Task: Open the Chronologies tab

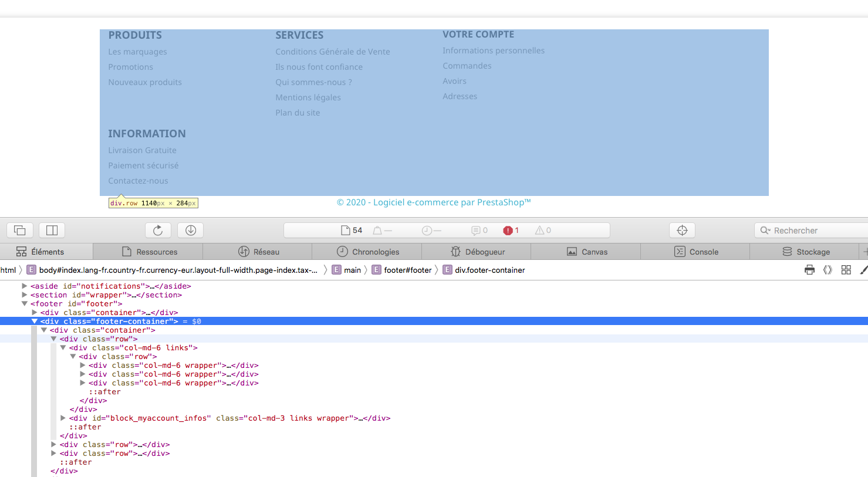Action: [367, 252]
